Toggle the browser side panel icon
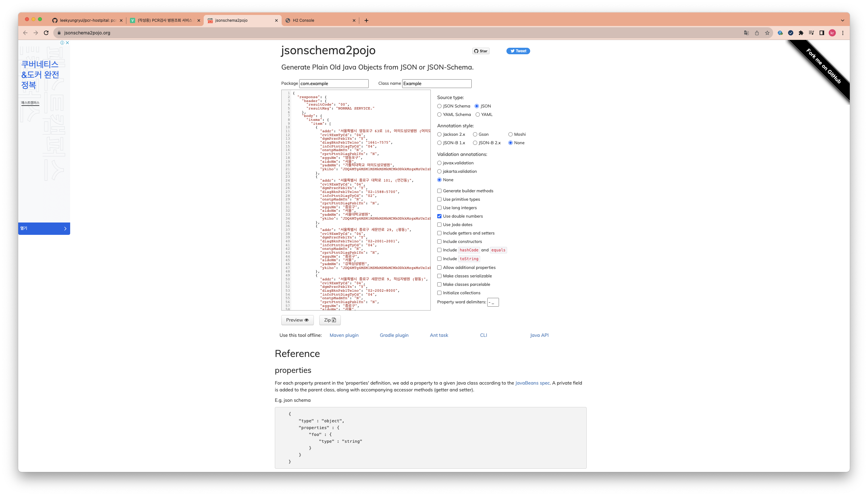The height and width of the screenshot is (496, 868). 822,33
